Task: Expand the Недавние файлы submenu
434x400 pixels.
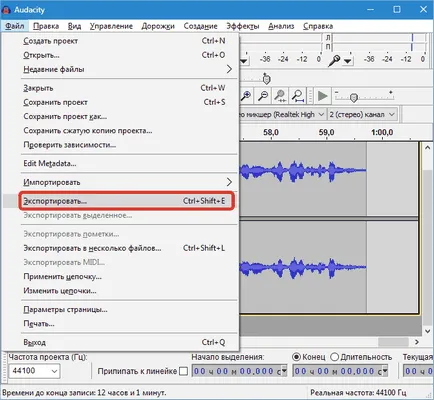Action: tap(128, 69)
